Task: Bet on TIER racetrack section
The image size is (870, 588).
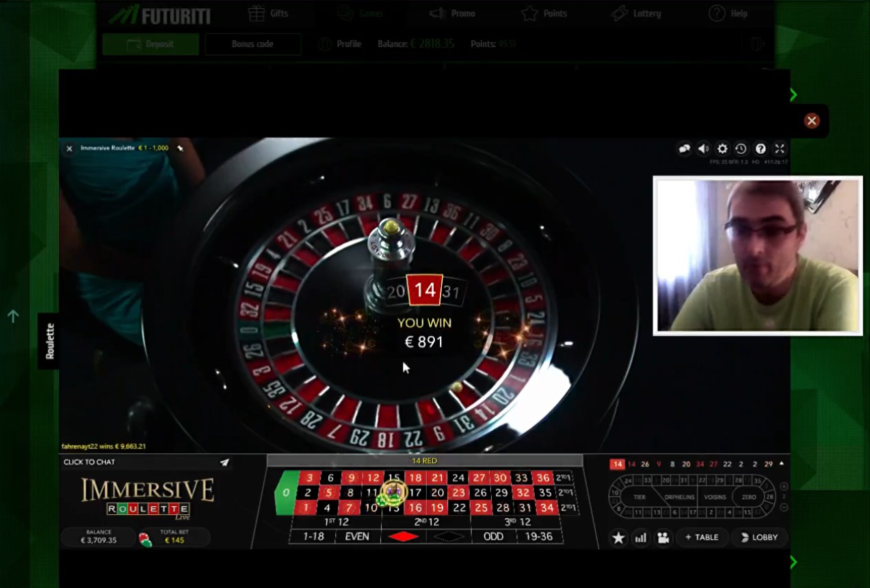Action: (x=640, y=497)
